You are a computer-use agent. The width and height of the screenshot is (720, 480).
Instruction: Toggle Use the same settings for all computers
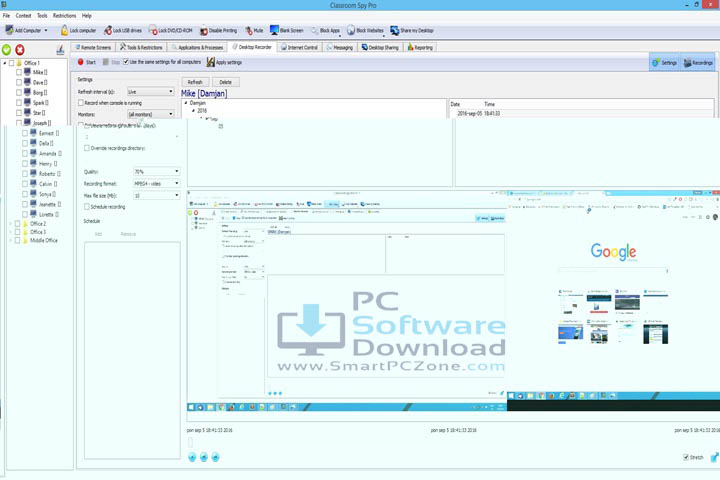[126, 62]
